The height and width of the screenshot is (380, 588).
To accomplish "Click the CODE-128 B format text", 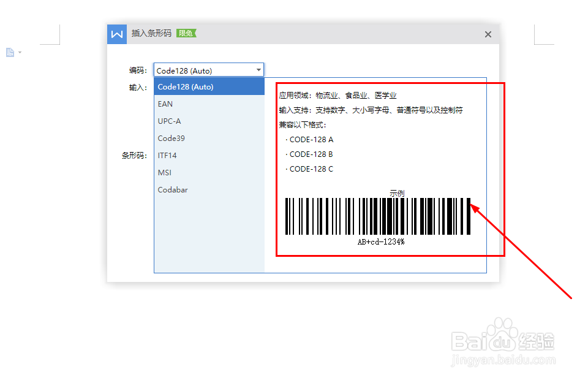I will point(311,154).
